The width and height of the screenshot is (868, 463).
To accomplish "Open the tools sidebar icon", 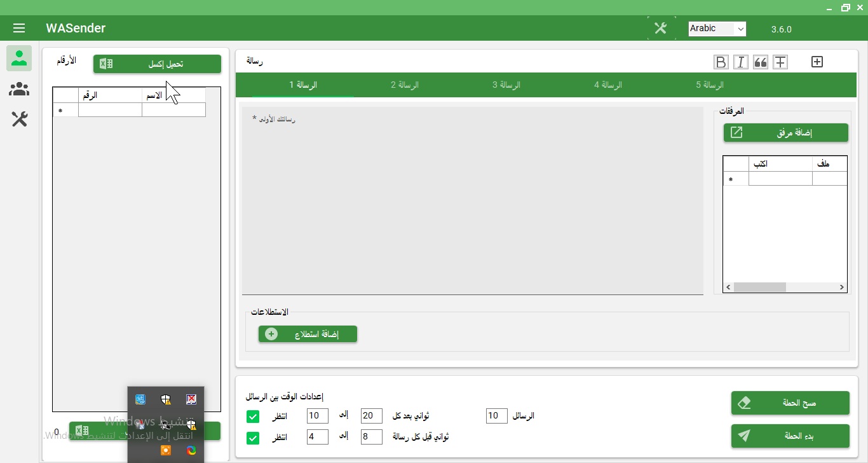I will [x=20, y=119].
